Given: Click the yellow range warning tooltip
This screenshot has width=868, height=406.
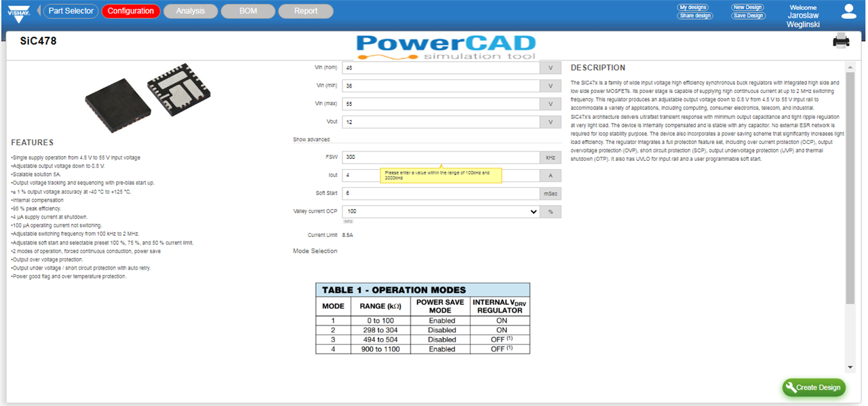Looking at the screenshot, I should (441, 175).
